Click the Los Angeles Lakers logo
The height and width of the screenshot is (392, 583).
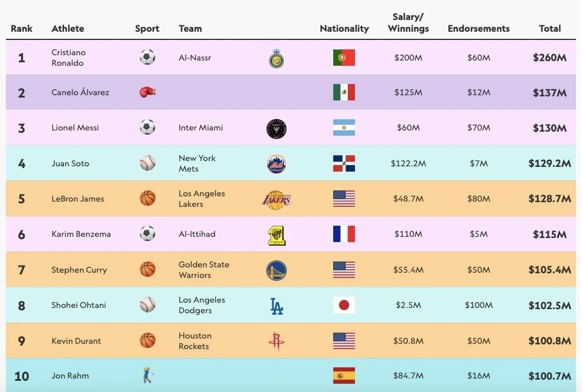[x=276, y=199]
